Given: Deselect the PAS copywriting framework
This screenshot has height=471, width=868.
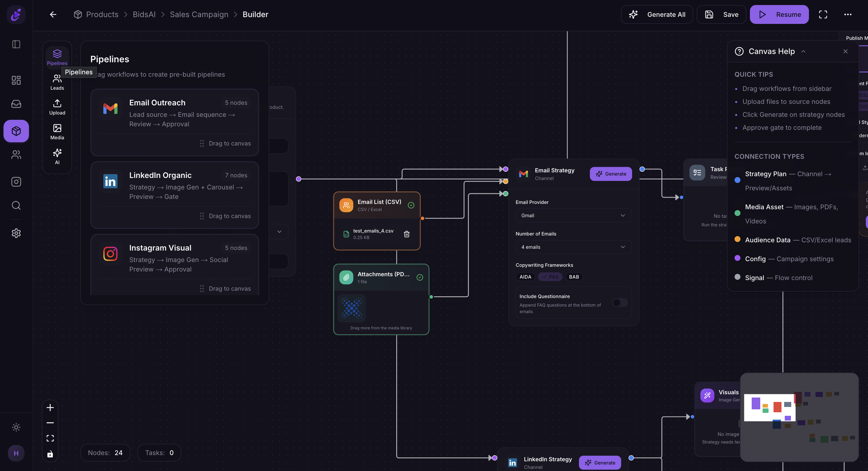Looking at the screenshot, I should (550, 277).
